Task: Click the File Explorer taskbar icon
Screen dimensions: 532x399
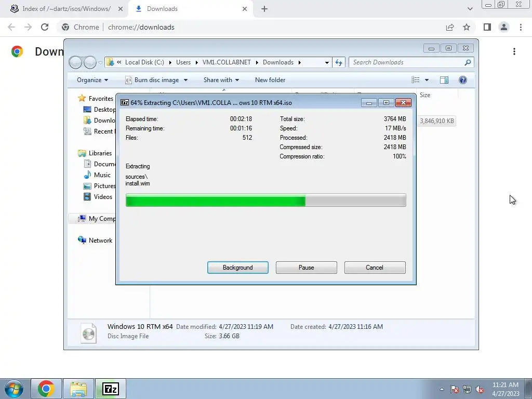Action: point(78,389)
